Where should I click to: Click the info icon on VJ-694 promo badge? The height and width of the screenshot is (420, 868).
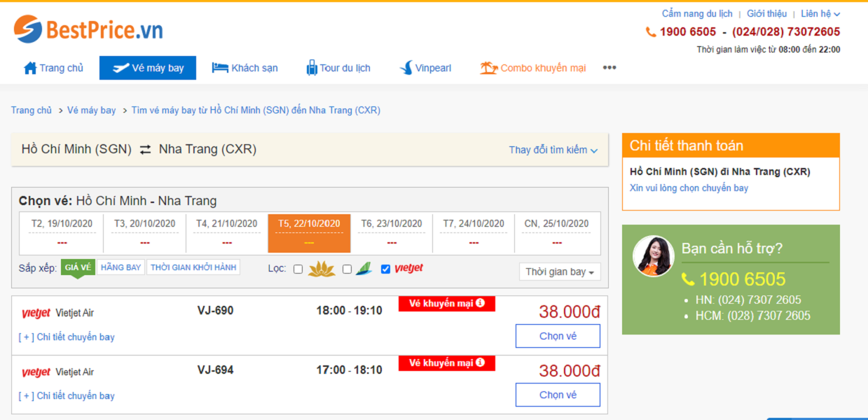pyautogui.click(x=480, y=363)
